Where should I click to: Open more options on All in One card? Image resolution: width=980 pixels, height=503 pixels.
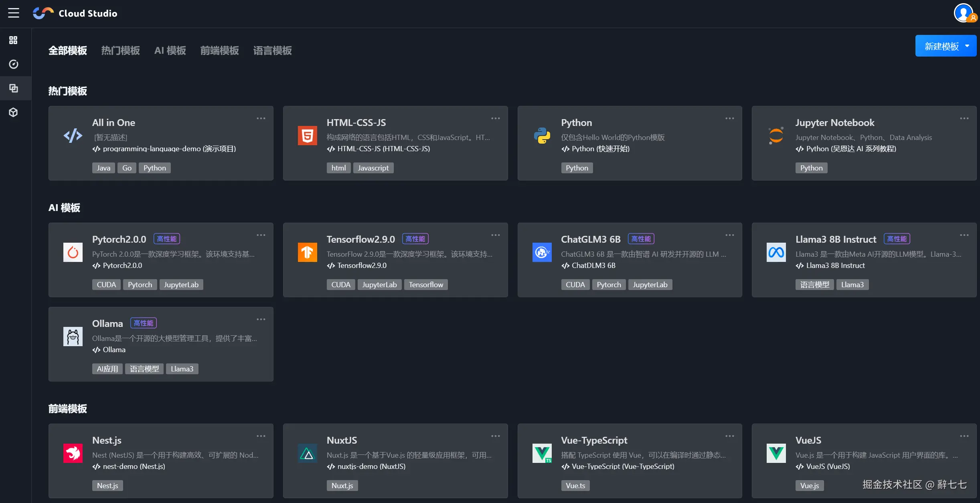261,118
